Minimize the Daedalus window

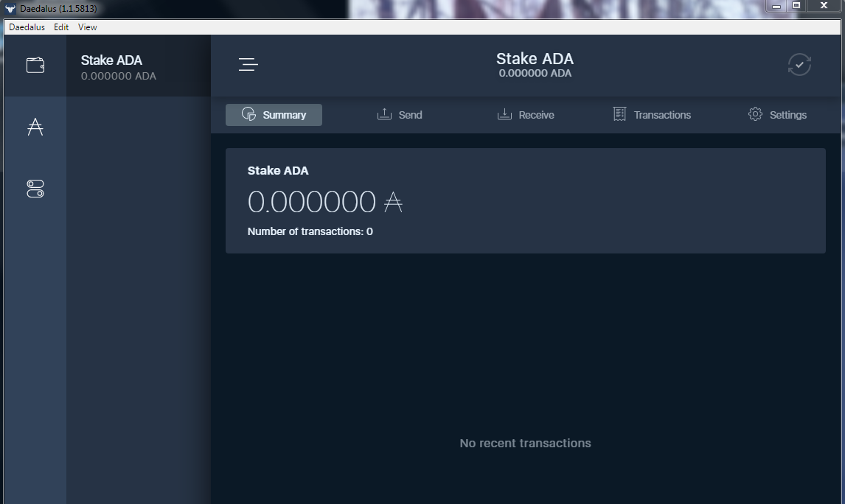[x=776, y=6]
